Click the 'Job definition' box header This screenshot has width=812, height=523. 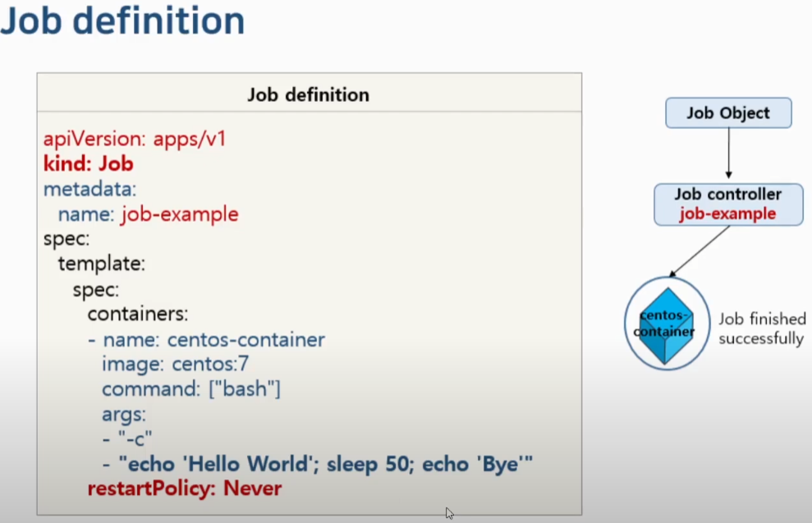click(x=309, y=94)
